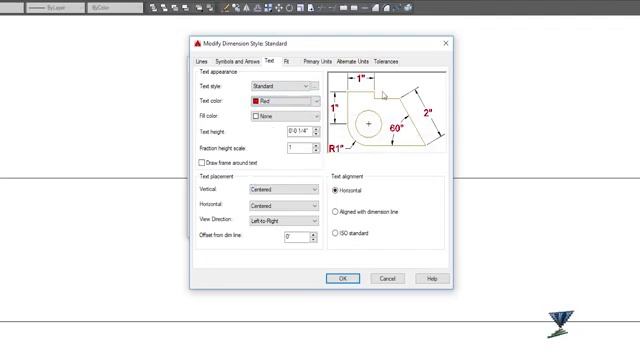Select the Break at Point tool
The height and width of the screenshot is (360, 640).
[343, 8]
